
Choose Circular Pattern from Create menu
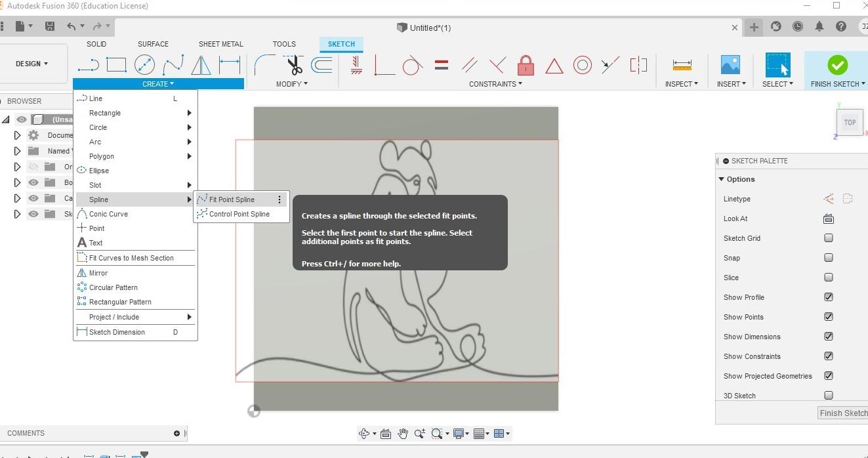(135, 287)
